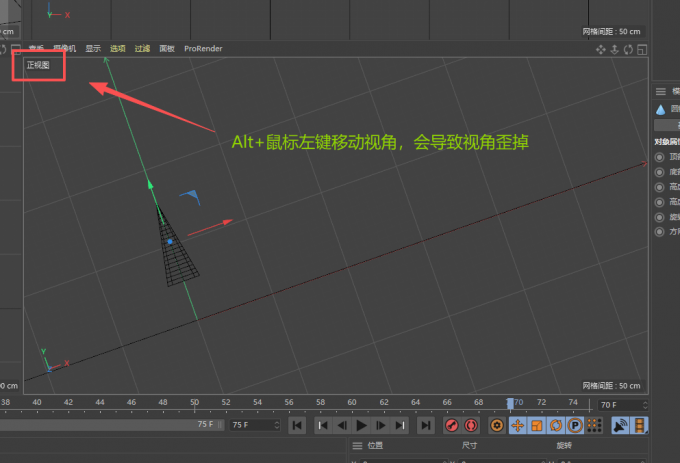This screenshot has width=680, height=463.
Task: Click the 旋转 column header
Action: [x=564, y=445]
